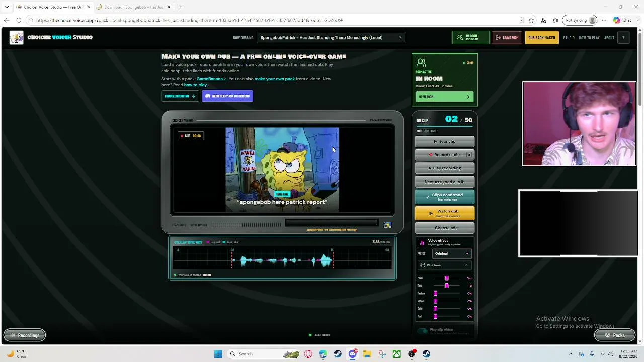The image size is (644, 362).
Task: Open OBS Studio from the taskbar
Action: tap(412, 354)
